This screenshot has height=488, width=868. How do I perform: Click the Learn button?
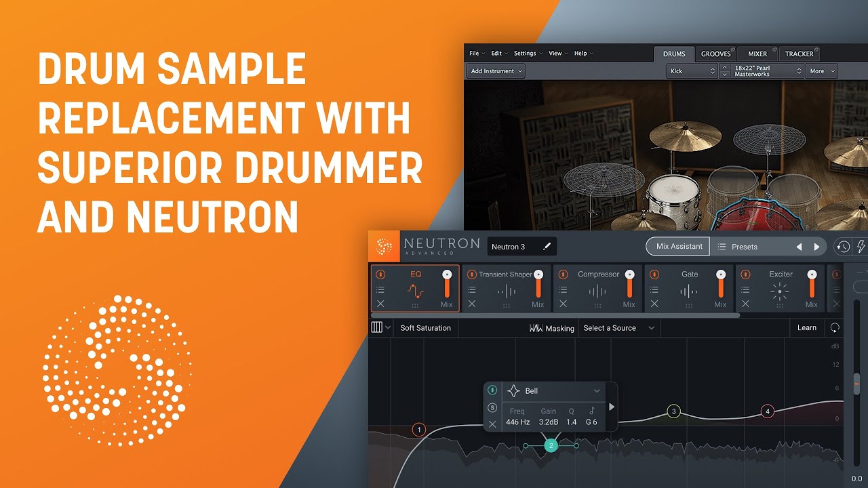point(807,328)
